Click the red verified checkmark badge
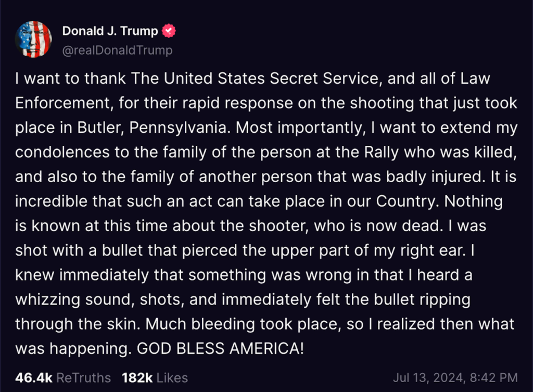 169,31
